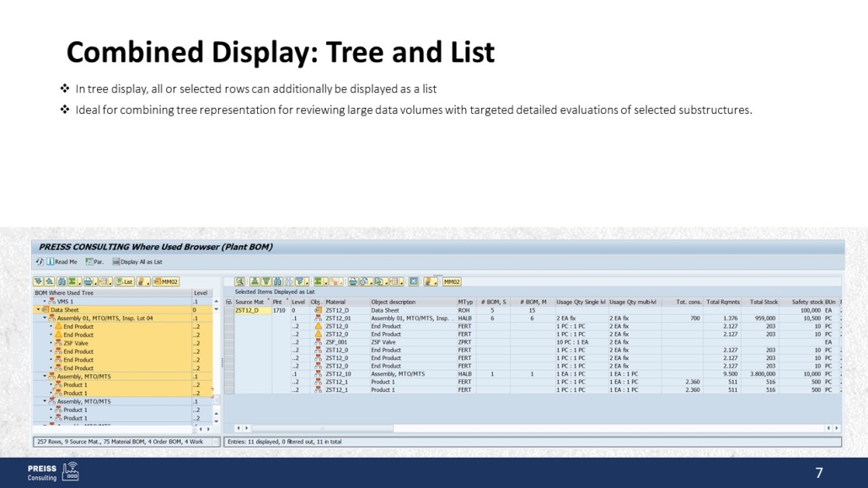Collapse the Data Sheet tree node
Screen dimensions: 868x488
(x=38, y=310)
